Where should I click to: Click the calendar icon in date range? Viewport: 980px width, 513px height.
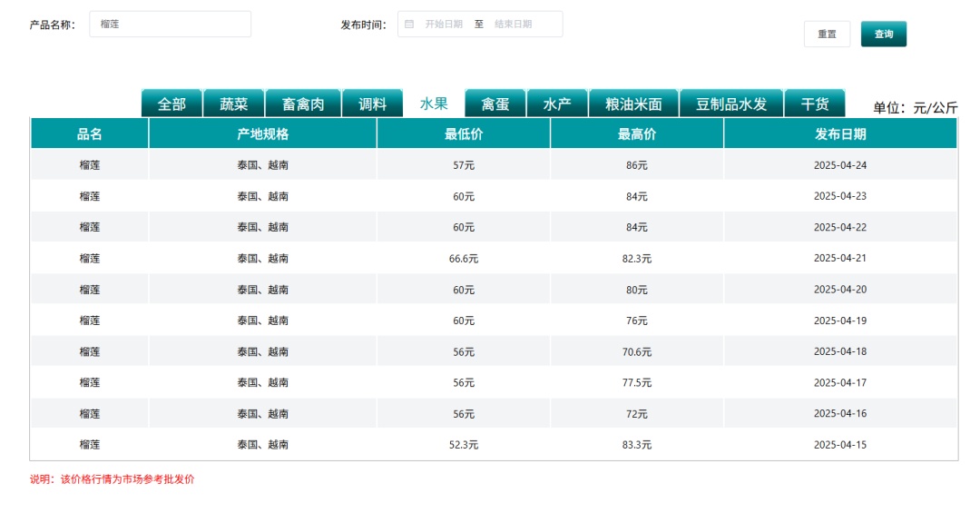[x=409, y=25]
